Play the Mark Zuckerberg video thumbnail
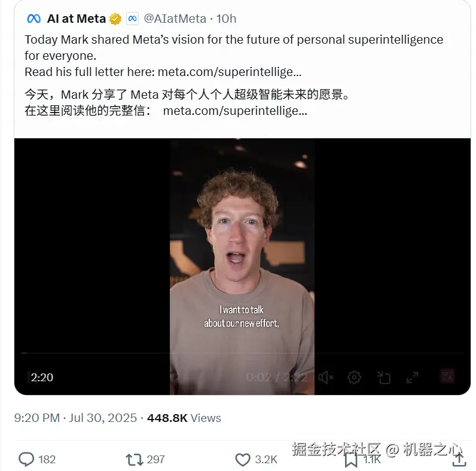The image size is (476, 471). pyautogui.click(x=242, y=266)
